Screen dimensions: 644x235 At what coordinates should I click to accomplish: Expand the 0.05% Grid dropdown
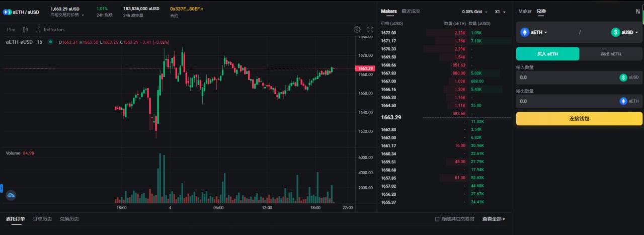pyautogui.click(x=474, y=12)
